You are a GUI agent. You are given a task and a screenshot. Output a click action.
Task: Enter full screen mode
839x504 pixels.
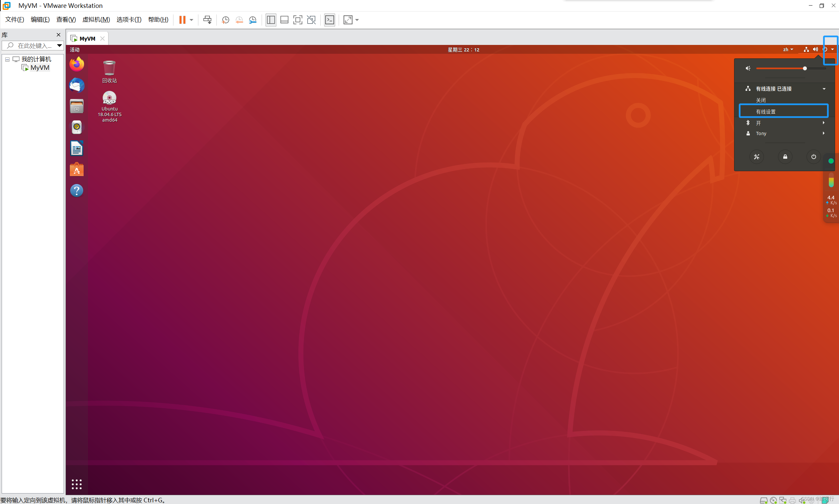point(298,20)
